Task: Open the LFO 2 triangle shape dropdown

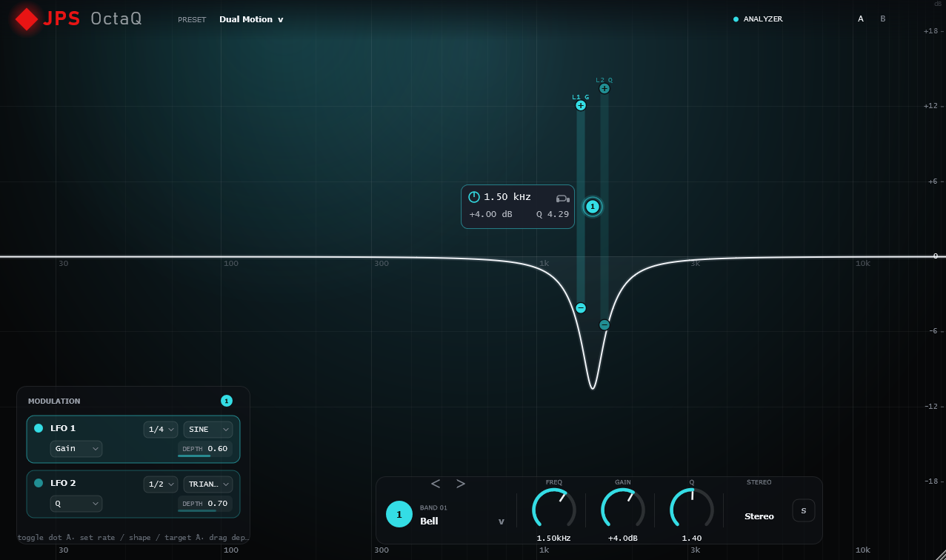Action: point(208,484)
